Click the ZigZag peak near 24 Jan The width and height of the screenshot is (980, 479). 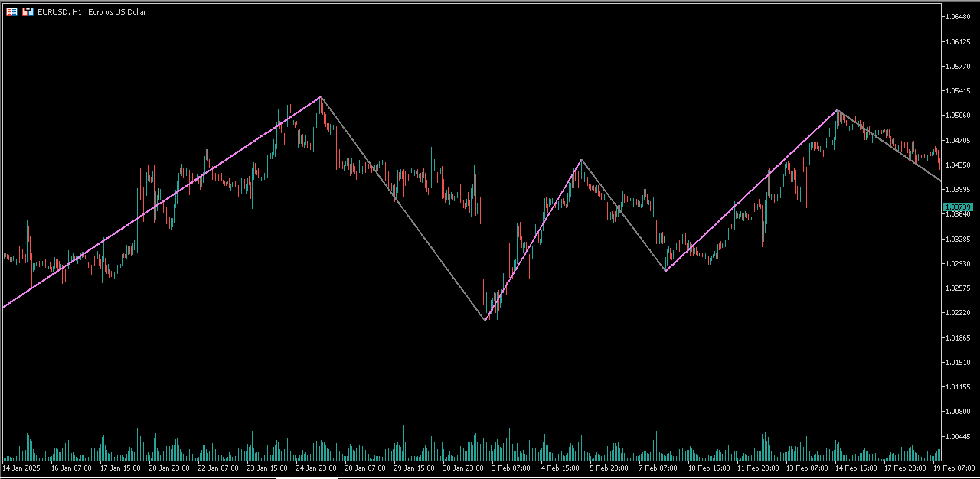[x=321, y=97]
